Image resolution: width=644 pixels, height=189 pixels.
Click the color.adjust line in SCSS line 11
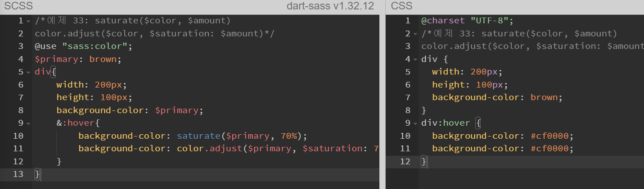(229, 149)
